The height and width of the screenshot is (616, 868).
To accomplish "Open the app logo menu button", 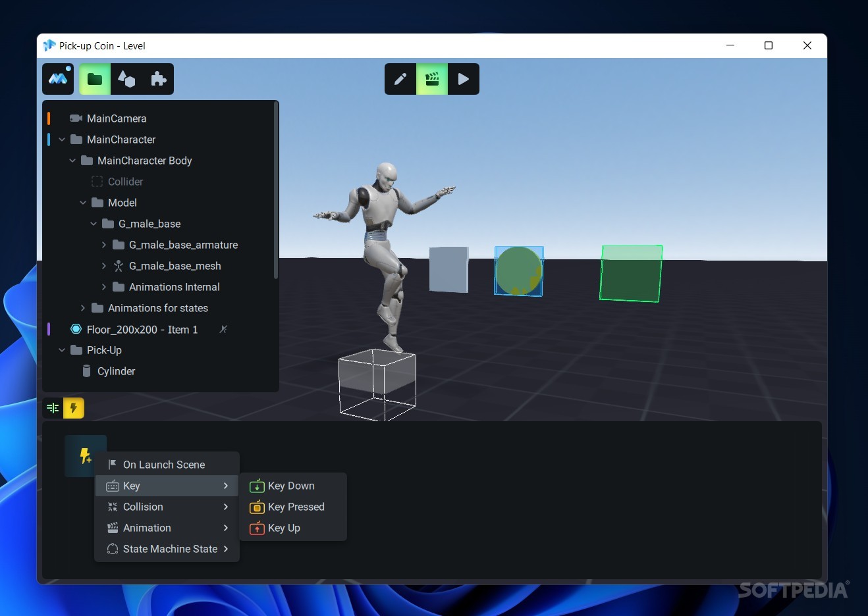I will 58,79.
